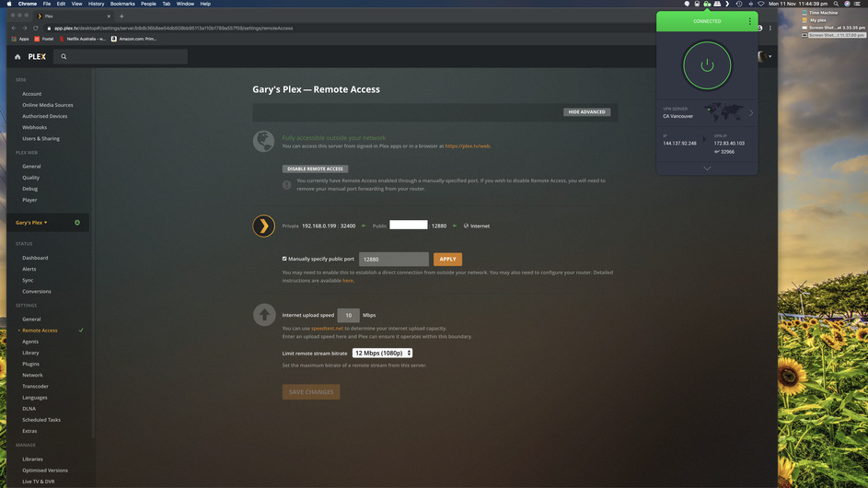Click the search magnifier icon in Plex
This screenshot has width=868, height=488.
click(x=64, y=56)
